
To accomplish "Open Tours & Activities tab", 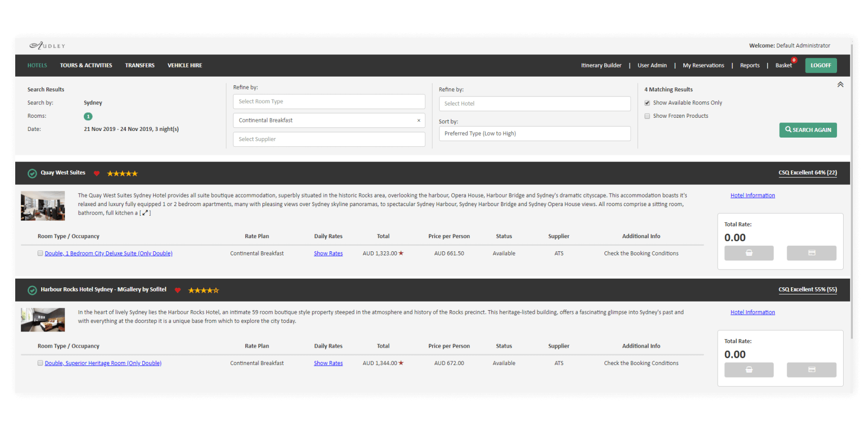I will tap(86, 65).
